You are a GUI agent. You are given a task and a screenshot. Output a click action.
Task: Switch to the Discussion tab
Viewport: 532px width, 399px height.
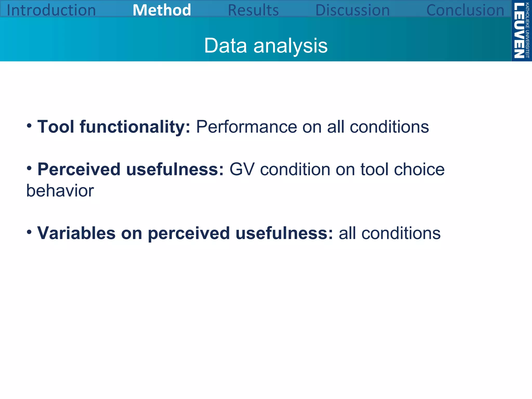[353, 10]
